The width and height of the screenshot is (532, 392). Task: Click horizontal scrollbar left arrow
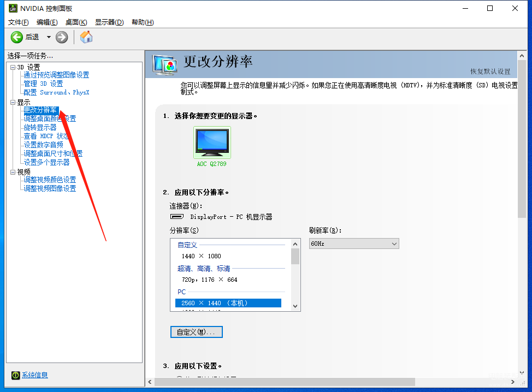(150, 382)
